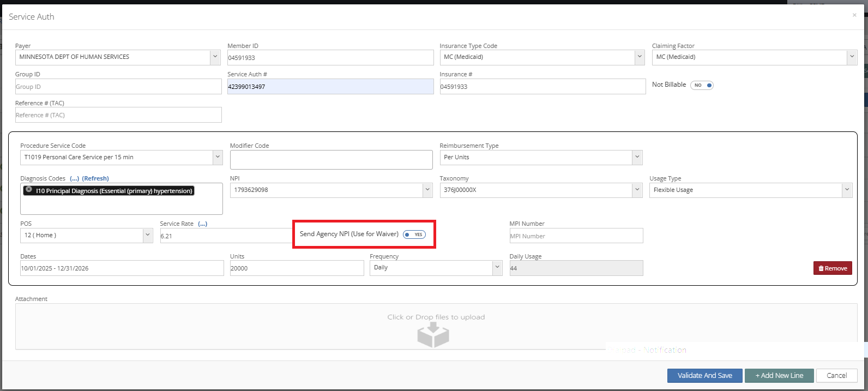The image size is (868, 391).
Task: Toggle the Not Billable switch
Action: pos(702,85)
